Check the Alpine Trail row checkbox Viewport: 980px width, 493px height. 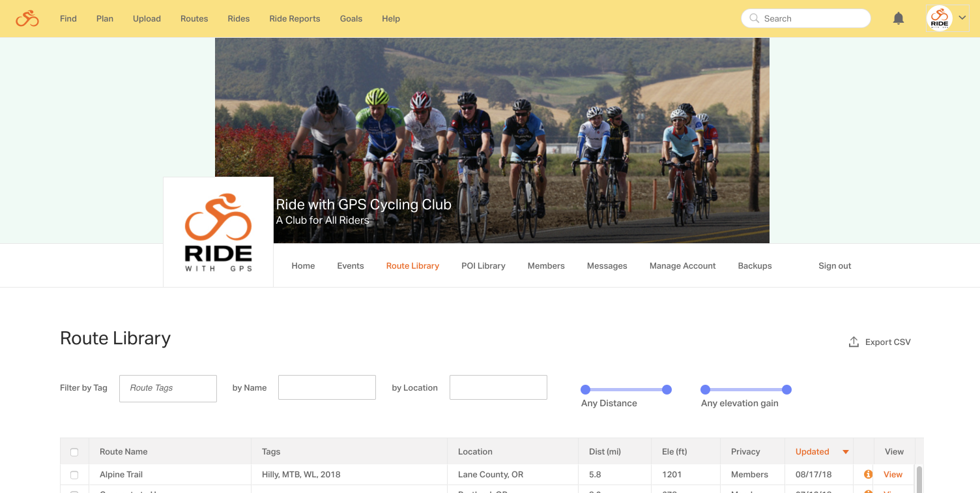(74, 475)
